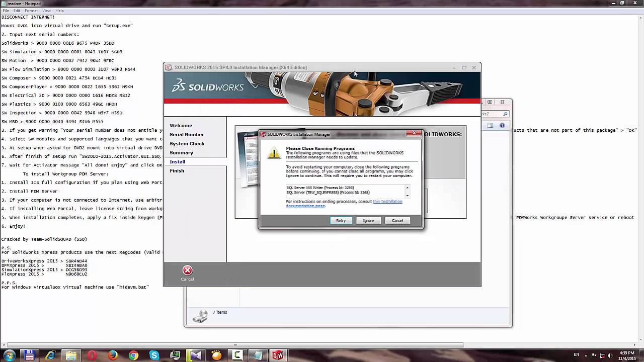Click the 'SW Motion' serial number line
This screenshot has height=362, width=644.
(x=58, y=61)
